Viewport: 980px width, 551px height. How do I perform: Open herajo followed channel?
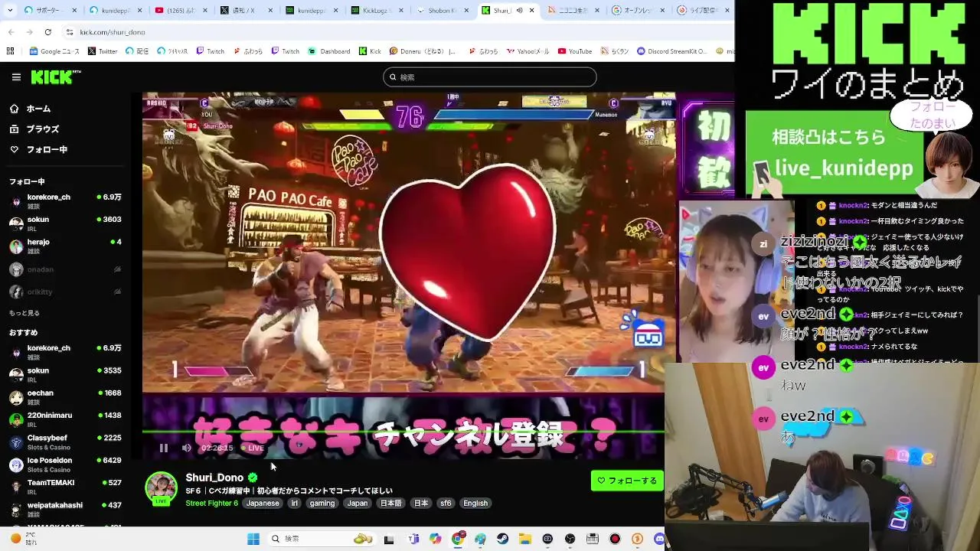click(65, 246)
